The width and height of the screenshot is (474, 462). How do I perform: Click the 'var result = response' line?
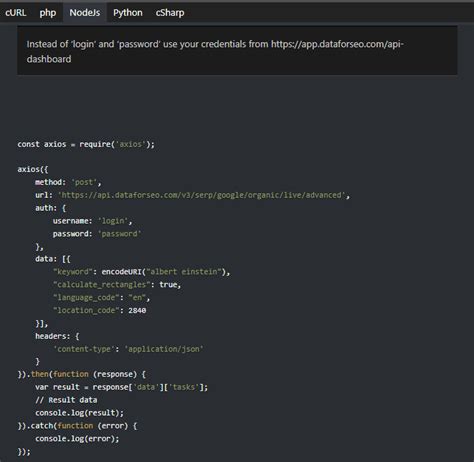pyautogui.click(x=121, y=387)
